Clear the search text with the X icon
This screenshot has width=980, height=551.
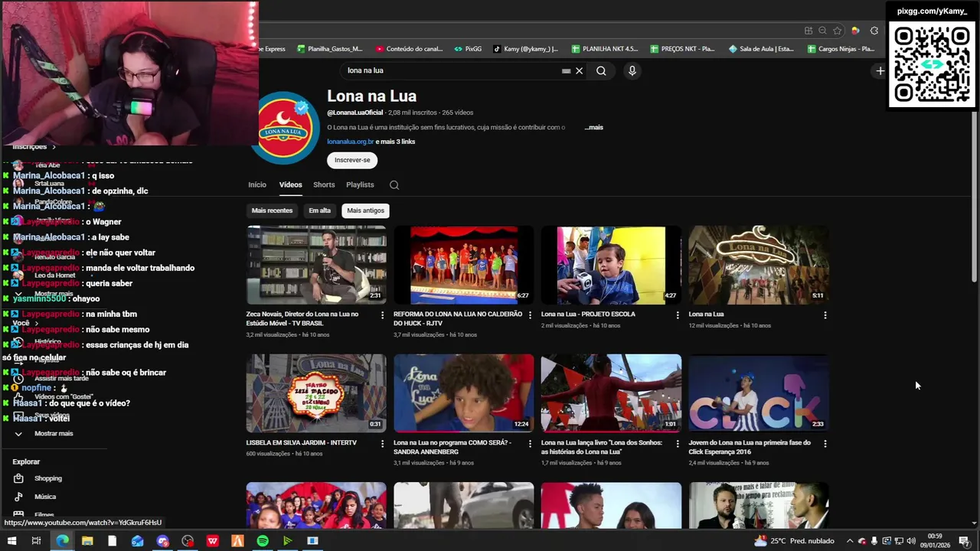click(x=580, y=70)
